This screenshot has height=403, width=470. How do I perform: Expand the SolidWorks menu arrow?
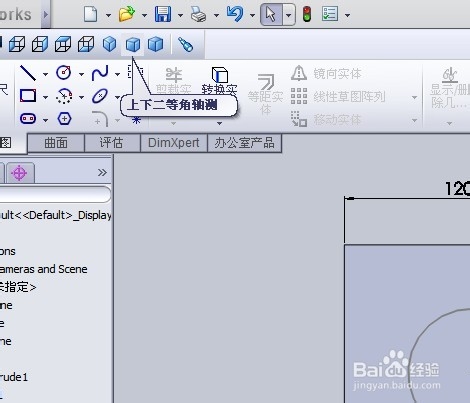(x=46, y=15)
